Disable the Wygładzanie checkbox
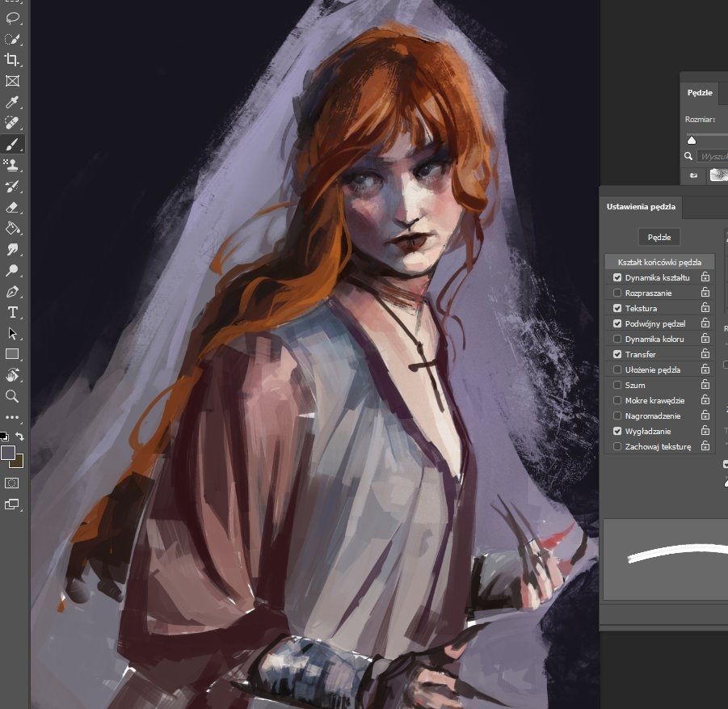The image size is (728, 709). pos(617,431)
